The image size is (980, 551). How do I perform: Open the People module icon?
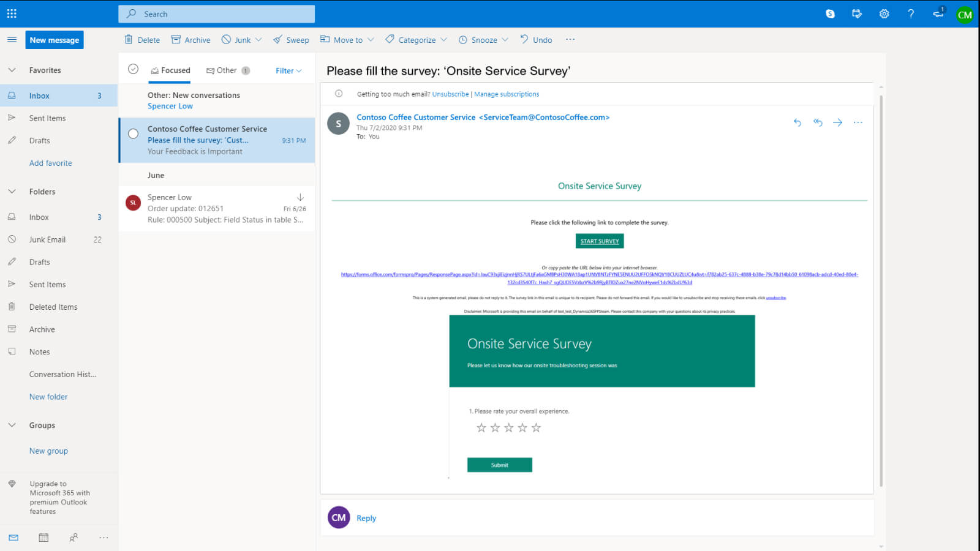(x=73, y=538)
